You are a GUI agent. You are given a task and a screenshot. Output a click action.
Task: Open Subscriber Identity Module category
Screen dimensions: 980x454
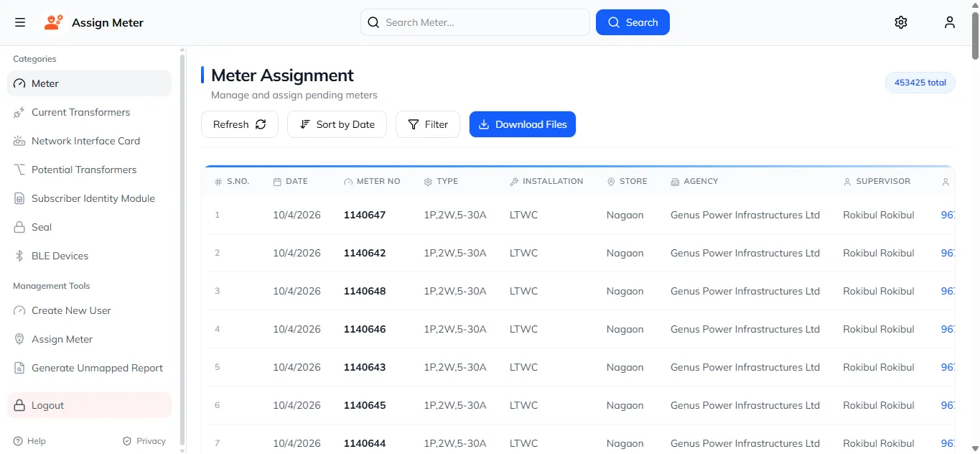[89, 198]
